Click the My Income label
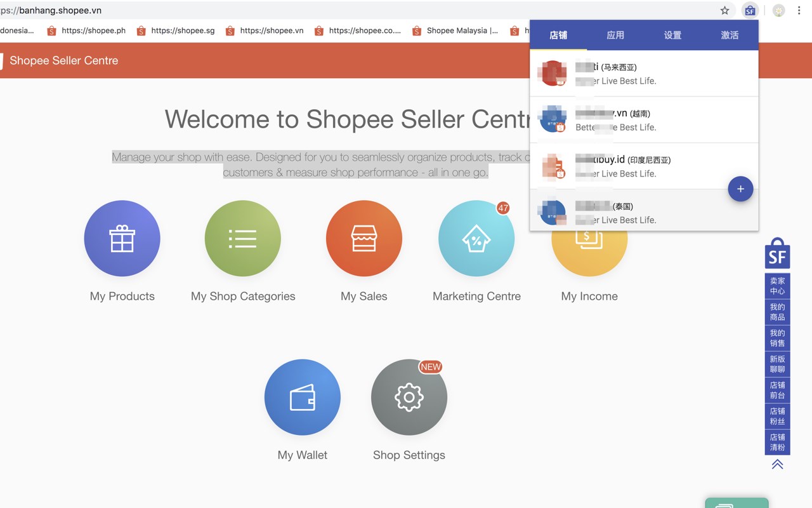This screenshot has width=812, height=508. click(x=589, y=296)
